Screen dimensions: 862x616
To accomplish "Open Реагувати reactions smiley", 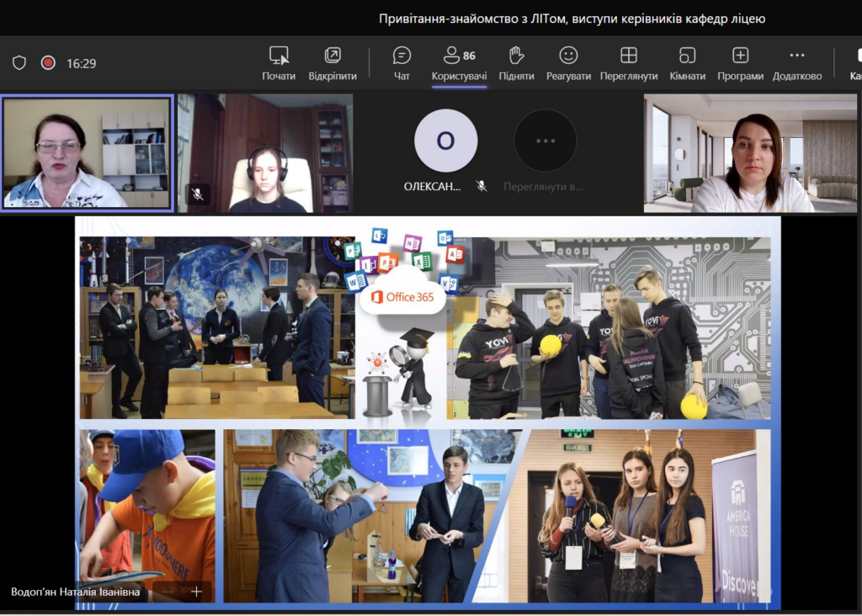I will [568, 56].
